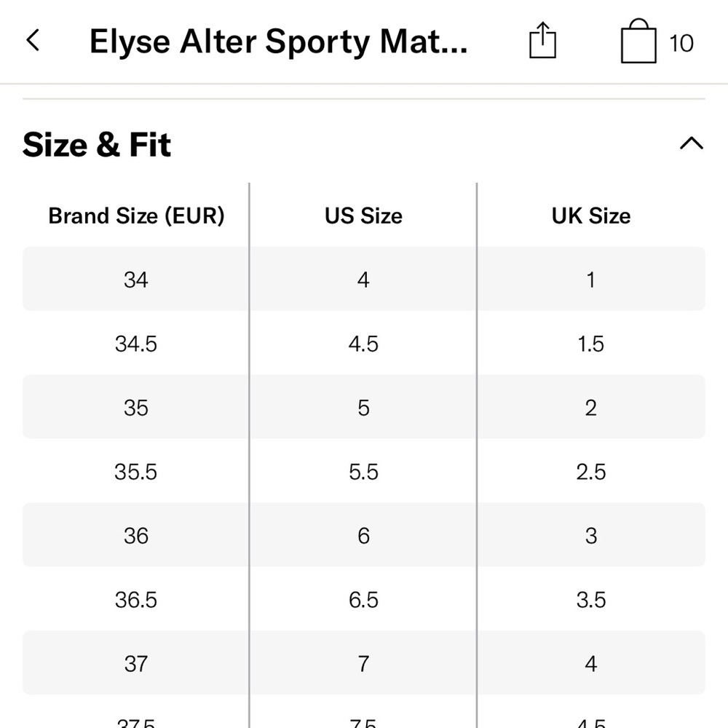Viewport: 728px width, 728px height.
Task: Tap the back arrow icon
Action: pyautogui.click(x=33, y=40)
